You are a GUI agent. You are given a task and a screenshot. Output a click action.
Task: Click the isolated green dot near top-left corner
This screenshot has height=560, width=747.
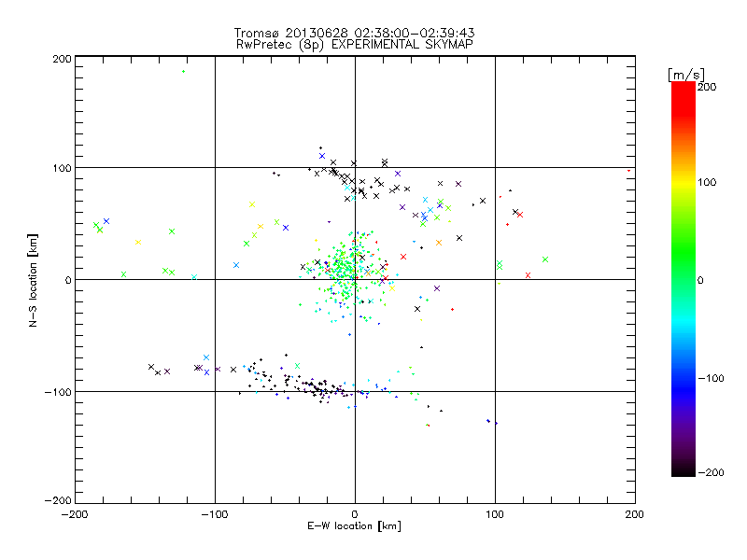(x=183, y=72)
